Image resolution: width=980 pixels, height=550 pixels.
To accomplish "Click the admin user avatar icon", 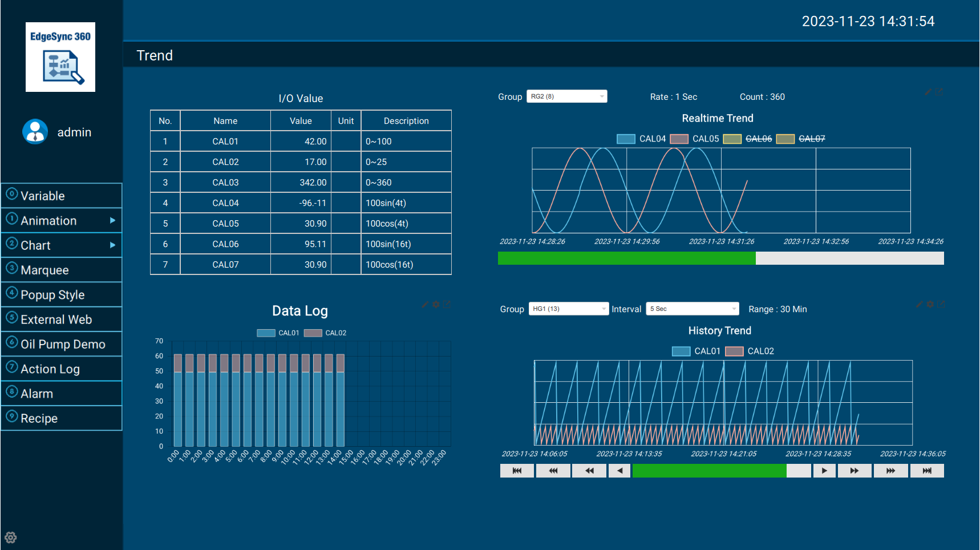I will pyautogui.click(x=35, y=132).
